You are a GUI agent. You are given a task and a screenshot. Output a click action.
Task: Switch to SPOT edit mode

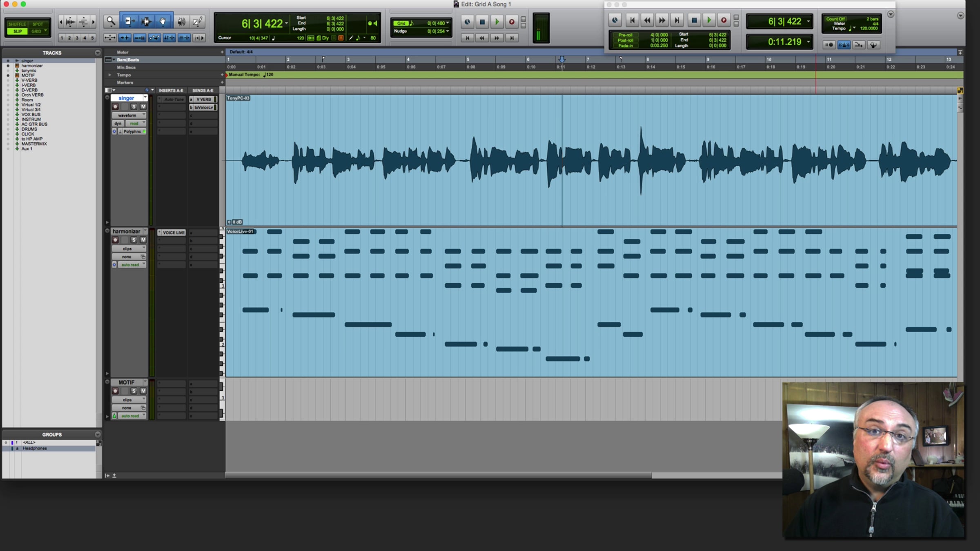pyautogui.click(x=38, y=24)
